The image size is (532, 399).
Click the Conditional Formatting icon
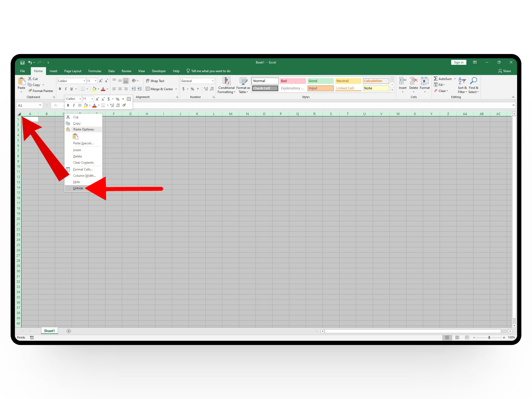[x=226, y=81]
